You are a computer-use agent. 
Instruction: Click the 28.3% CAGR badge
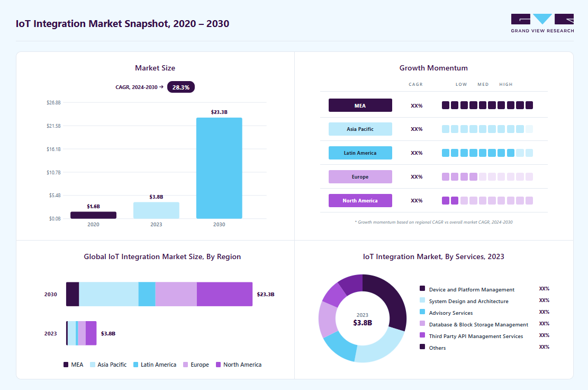(x=181, y=87)
